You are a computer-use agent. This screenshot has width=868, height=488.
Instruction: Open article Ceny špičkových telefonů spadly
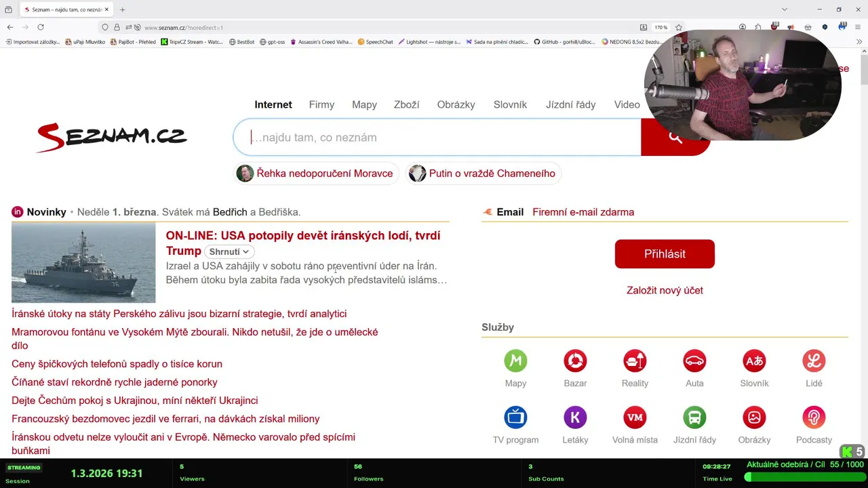pyautogui.click(x=117, y=364)
